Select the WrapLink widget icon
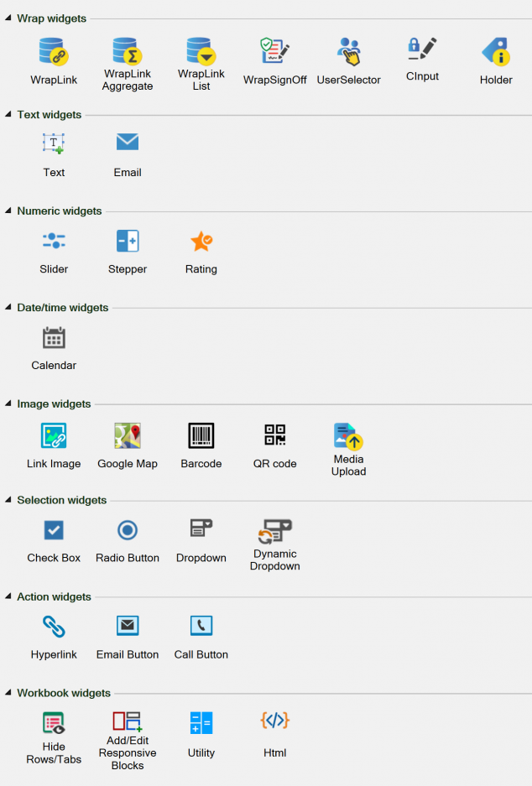The width and height of the screenshot is (532, 786). click(x=54, y=52)
